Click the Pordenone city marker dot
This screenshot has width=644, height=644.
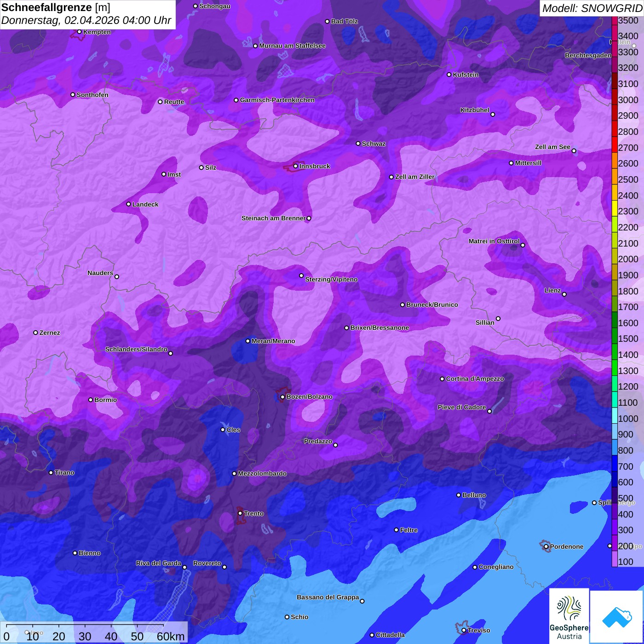click(x=546, y=546)
